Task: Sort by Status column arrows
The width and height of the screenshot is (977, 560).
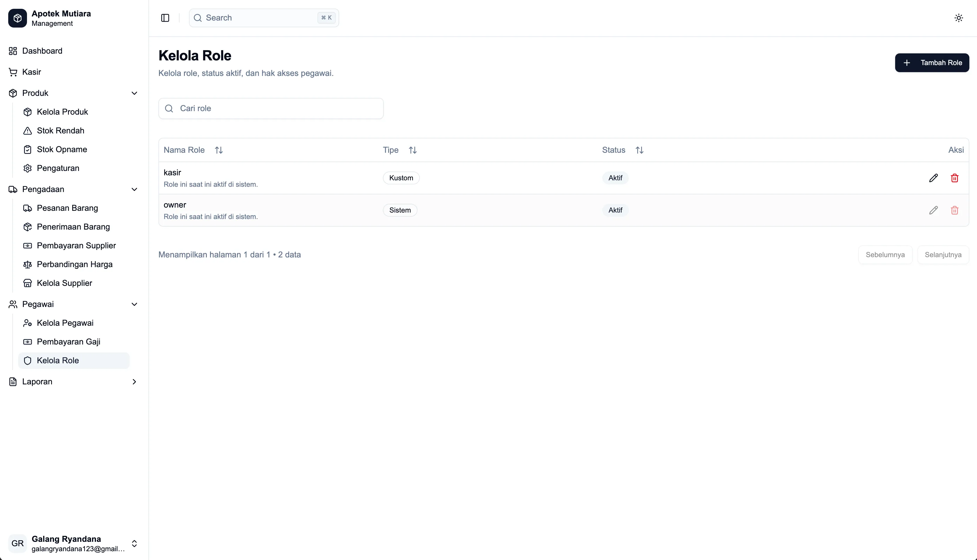Action: (x=639, y=150)
